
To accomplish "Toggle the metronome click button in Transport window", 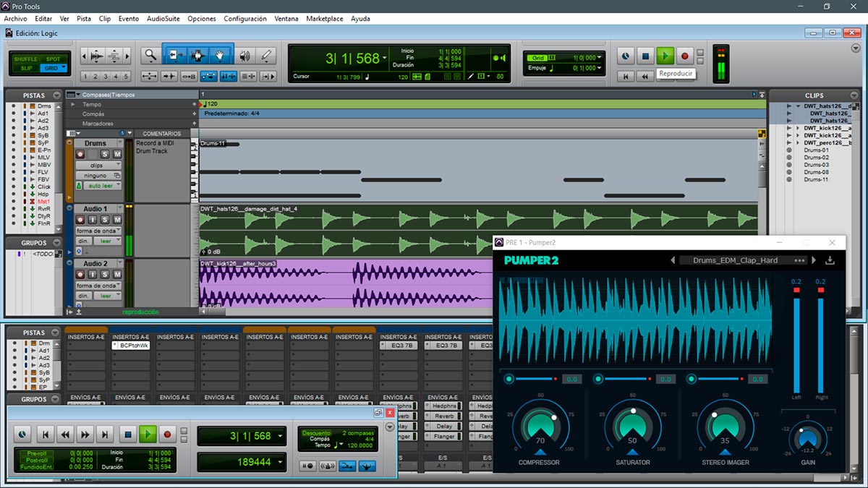I will [328, 466].
